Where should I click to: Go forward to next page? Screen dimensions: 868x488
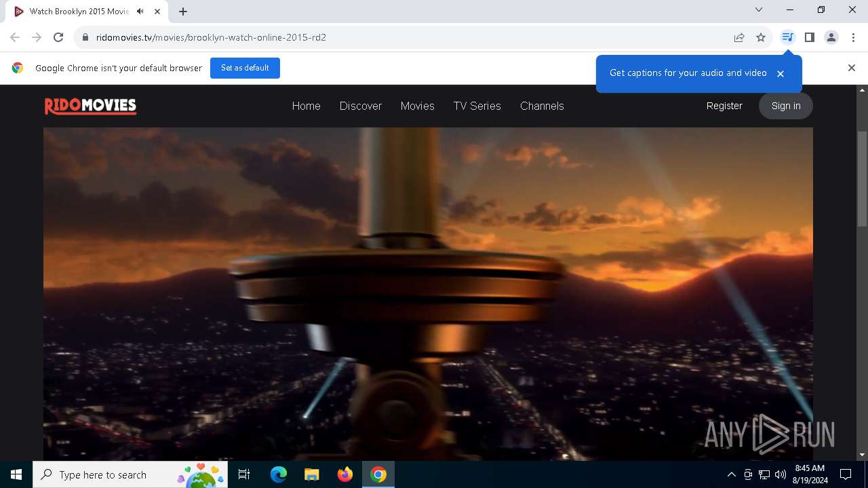[x=37, y=37]
